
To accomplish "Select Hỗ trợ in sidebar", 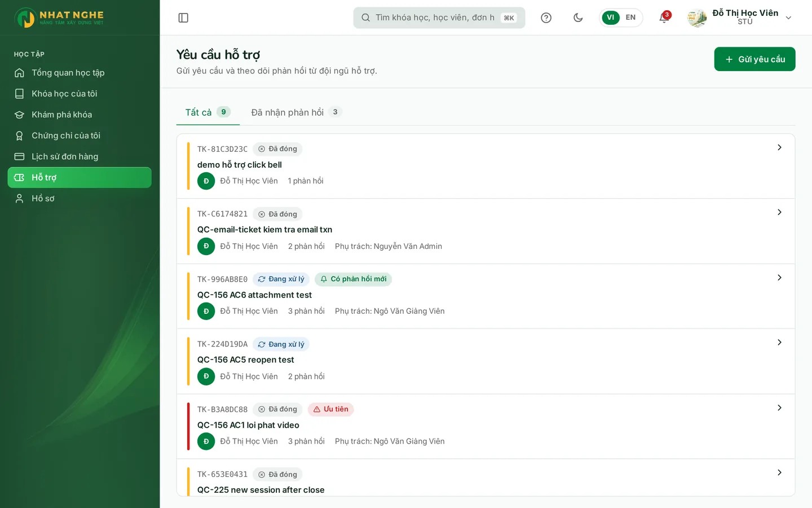I will (80, 177).
